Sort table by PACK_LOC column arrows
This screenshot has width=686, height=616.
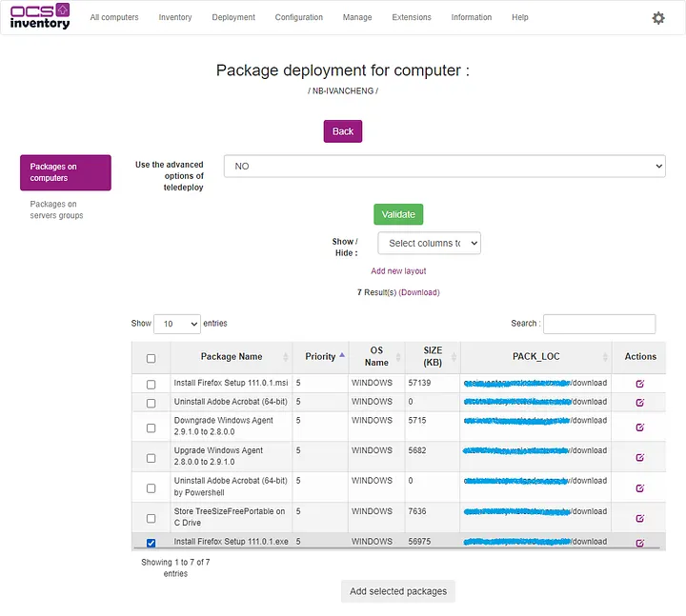point(605,357)
